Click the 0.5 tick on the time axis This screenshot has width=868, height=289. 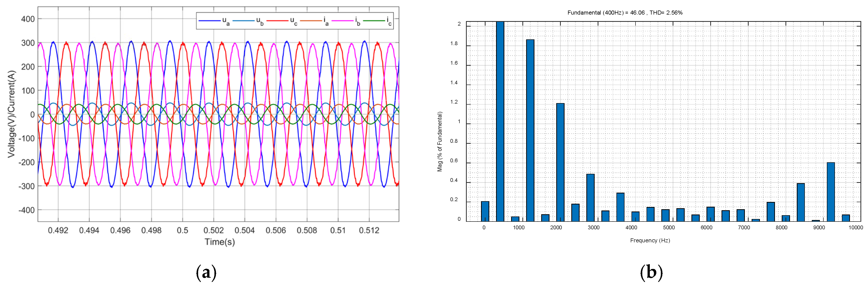(x=182, y=230)
